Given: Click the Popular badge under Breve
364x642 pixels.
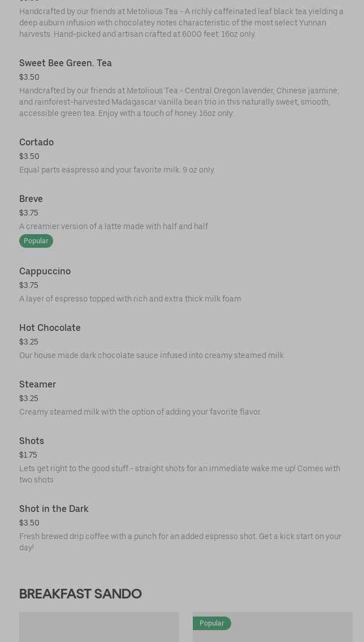Looking at the screenshot, I should 36,241.
